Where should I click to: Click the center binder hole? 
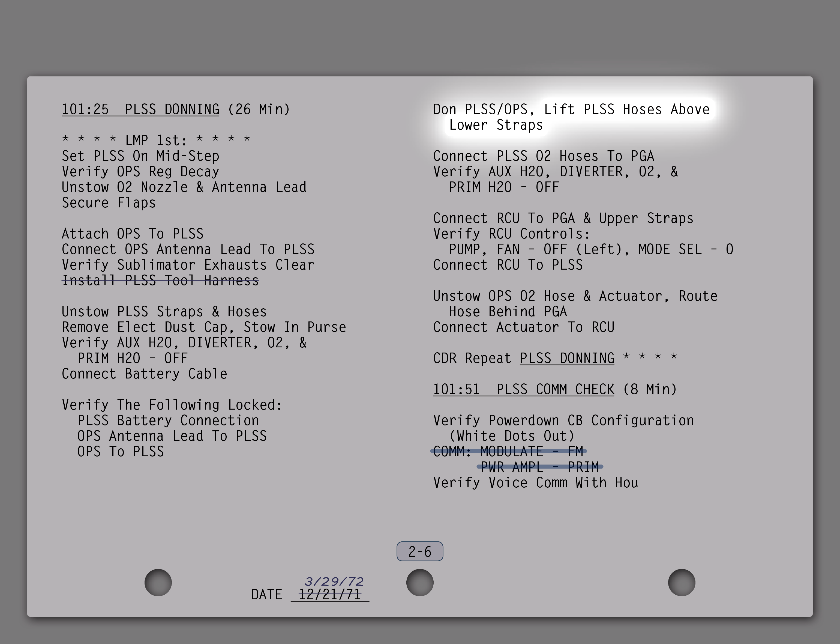[420, 582]
